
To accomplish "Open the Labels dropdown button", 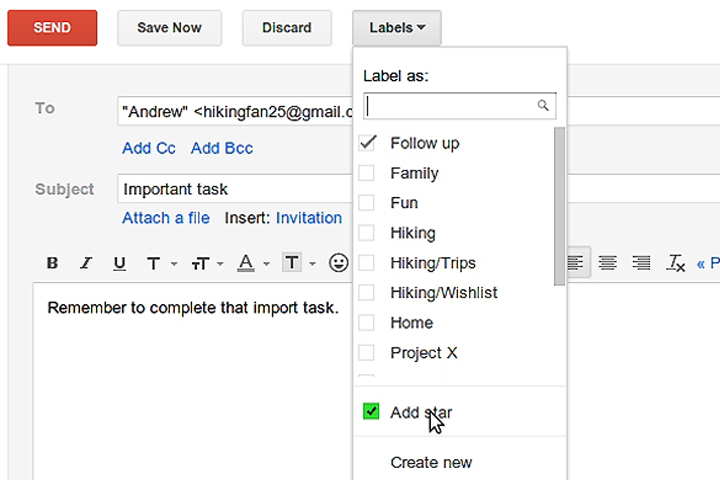I will tap(397, 28).
